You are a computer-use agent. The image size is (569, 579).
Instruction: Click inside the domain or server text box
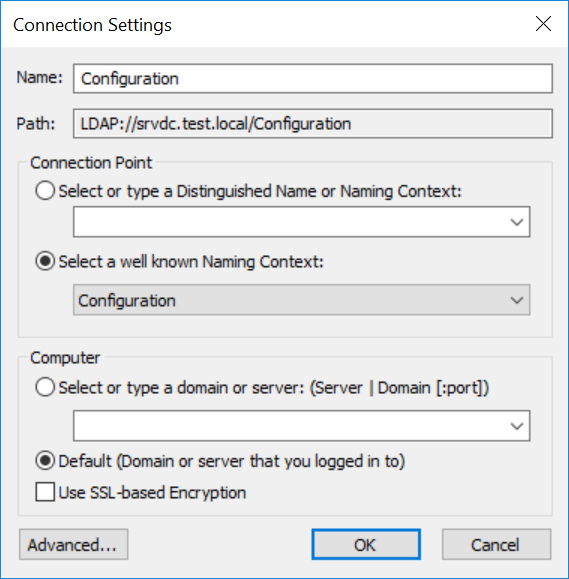pyautogui.click(x=289, y=426)
